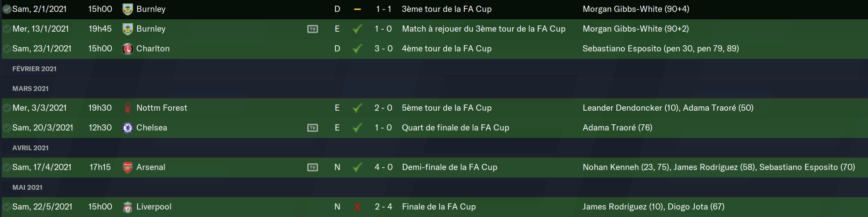Viewport: 868px width, 217px height.
Task: Click the Liverpool club badge
Action: point(128,207)
